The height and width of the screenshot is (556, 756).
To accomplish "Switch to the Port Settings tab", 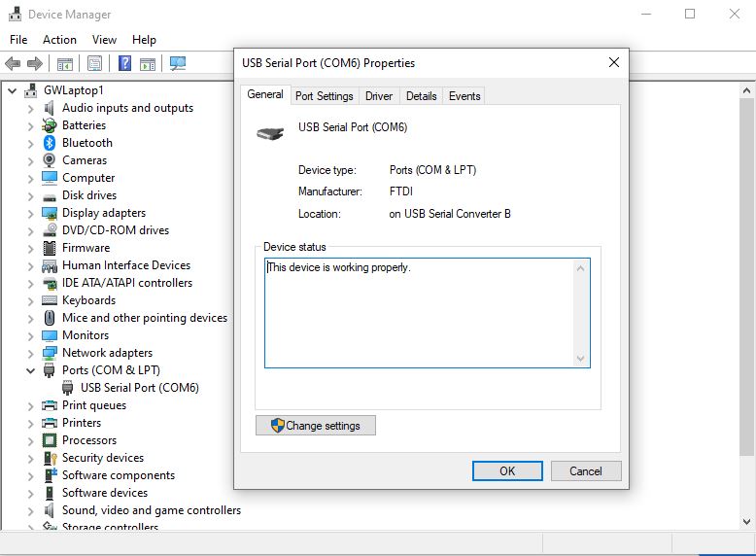I will (x=324, y=96).
